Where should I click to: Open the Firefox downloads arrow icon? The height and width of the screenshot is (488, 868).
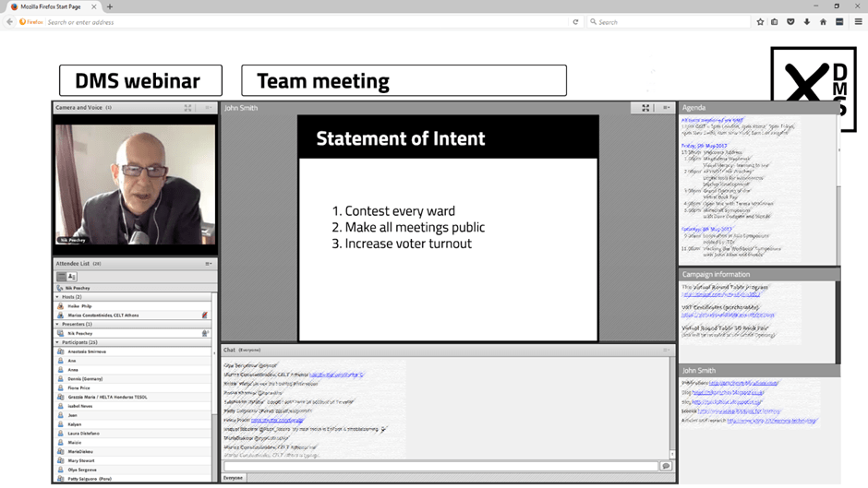(x=807, y=22)
